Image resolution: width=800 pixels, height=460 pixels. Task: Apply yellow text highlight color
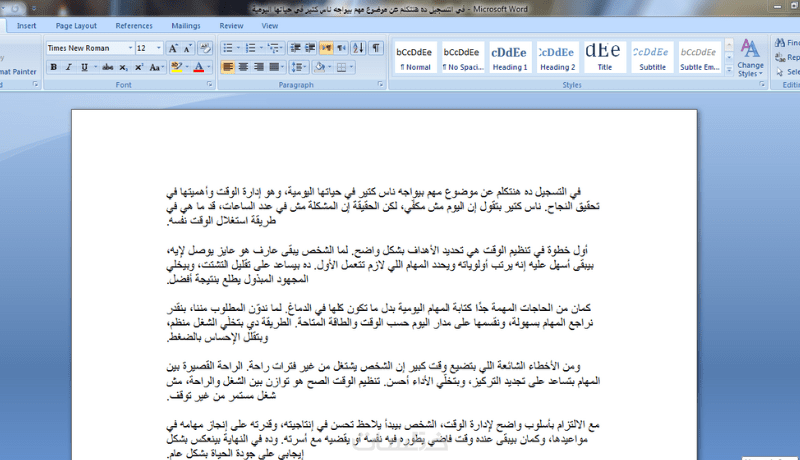click(x=177, y=67)
